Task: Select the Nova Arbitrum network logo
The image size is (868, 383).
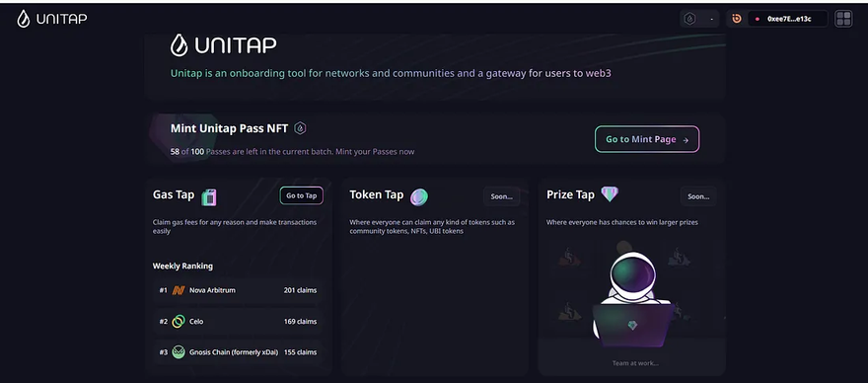Action: pyautogui.click(x=179, y=290)
